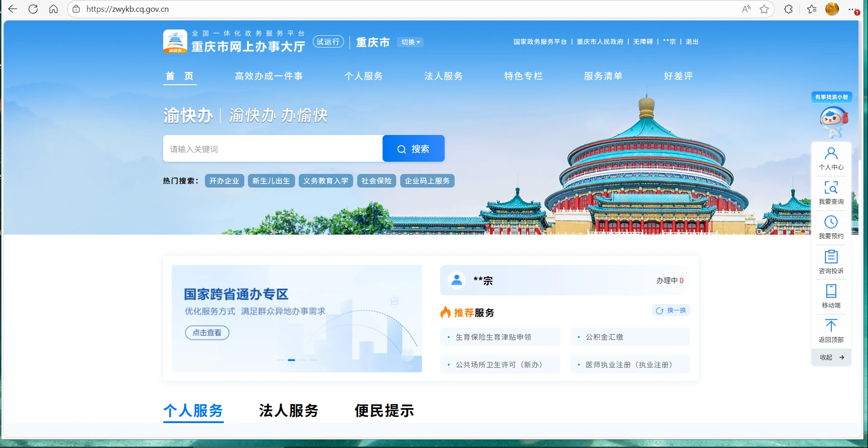
Task: Open the 个人服务 navigation menu
Action: click(x=363, y=76)
